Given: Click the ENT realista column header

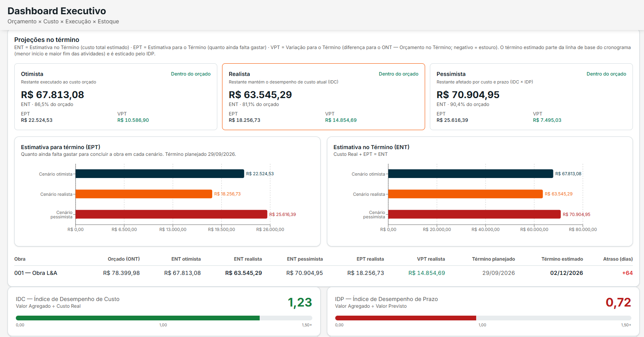Looking at the screenshot, I should pos(248,259).
